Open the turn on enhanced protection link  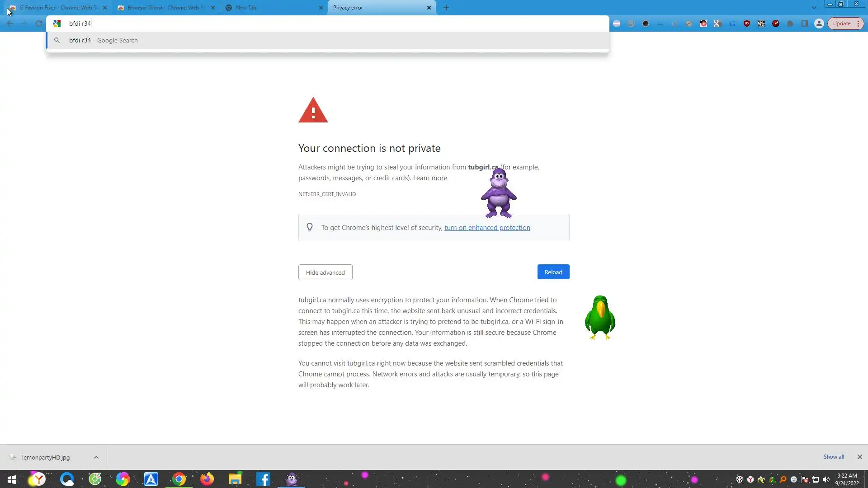tap(487, 228)
